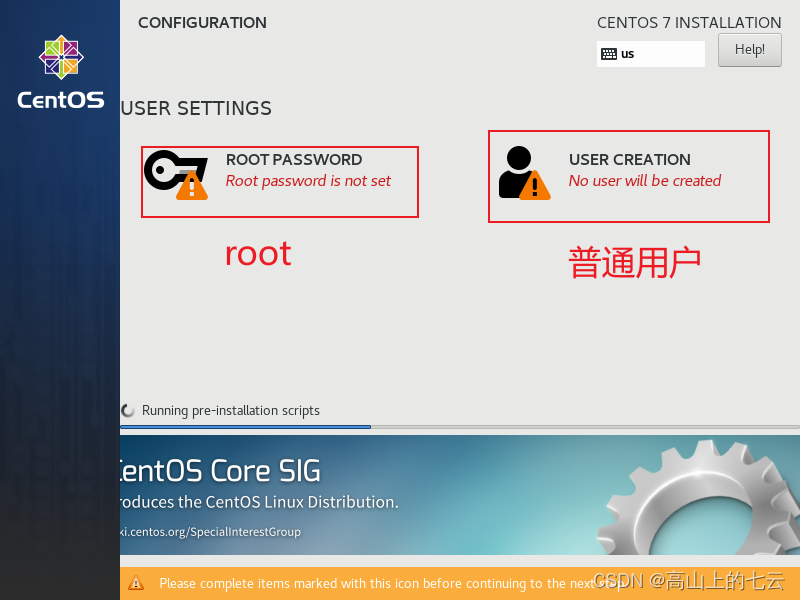This screenshot has width=800, height=600.
Task: Open the User Creation person icon
Action: pos(524,173)
